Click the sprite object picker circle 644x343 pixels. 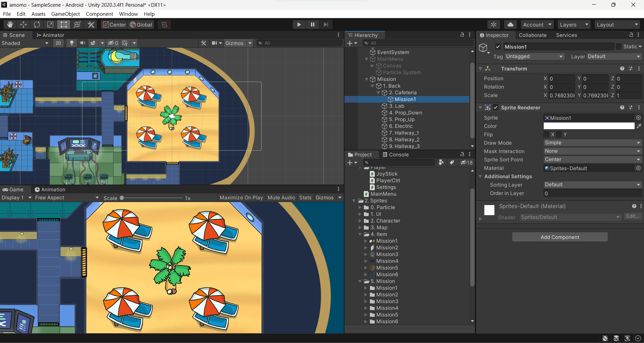(638, 118)
